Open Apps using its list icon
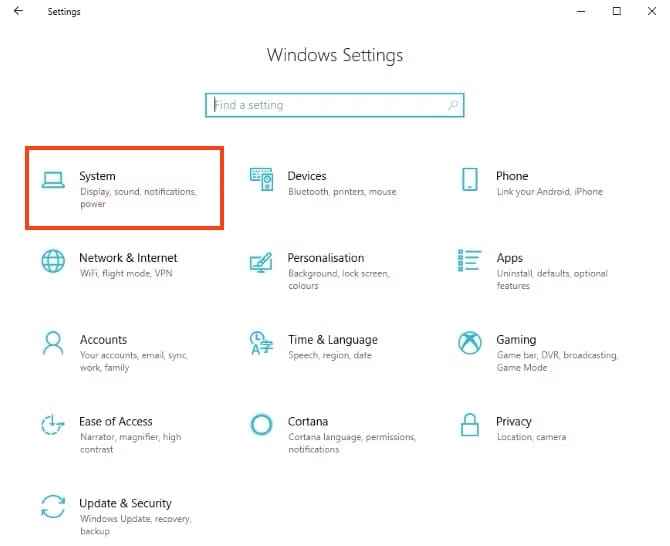 pos(470,262)
